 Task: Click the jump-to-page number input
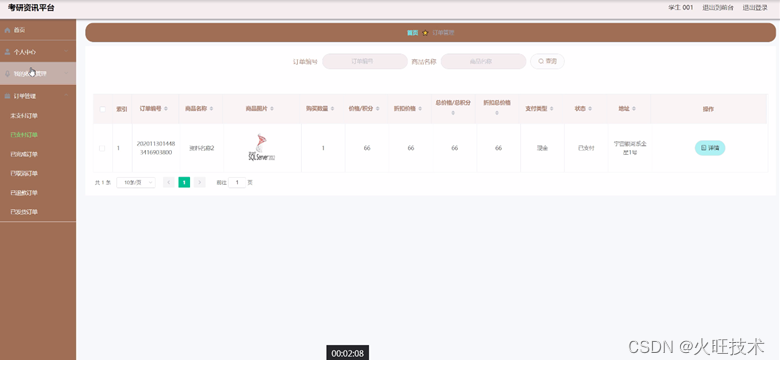[x=237, y=182]
